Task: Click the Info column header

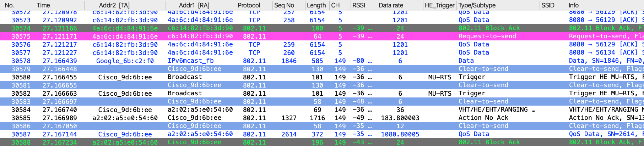Action: pyautogui.click(x=574, y=5)
